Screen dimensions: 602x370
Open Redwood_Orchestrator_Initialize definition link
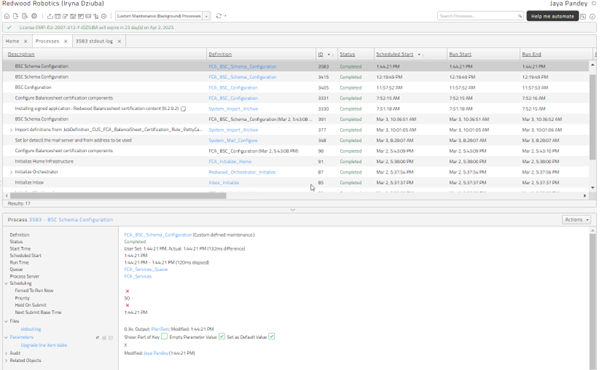click(242, 172)
